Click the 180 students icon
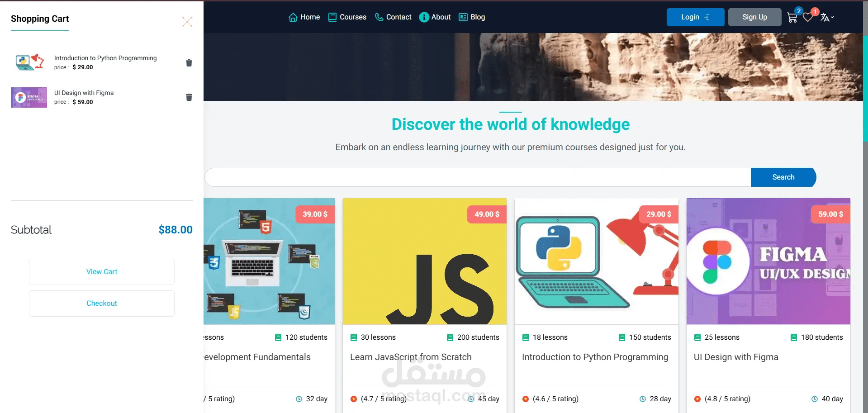 [794, 337]
